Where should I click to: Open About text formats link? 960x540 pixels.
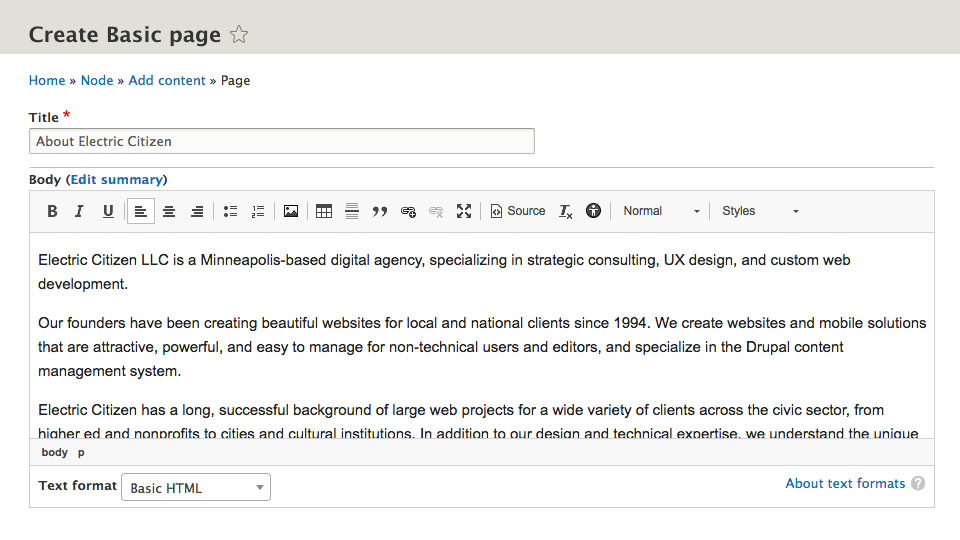[845, 483]
